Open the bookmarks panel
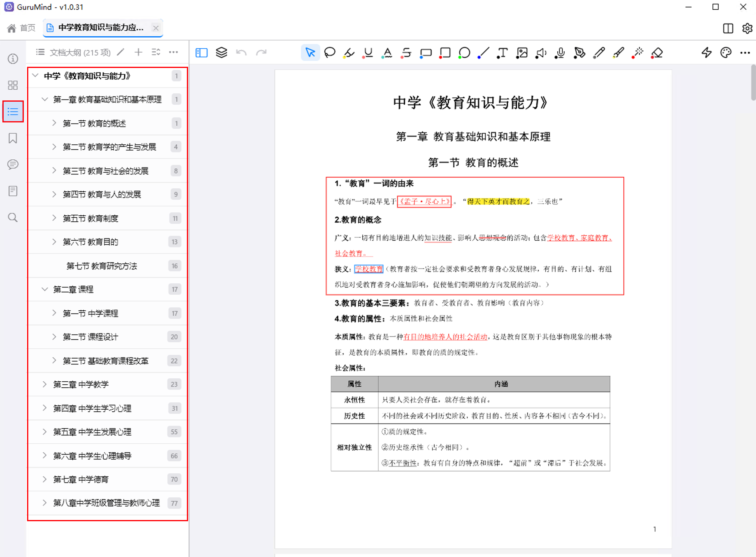Viewport: 756px width, 557px height. pyautogui.click(x=13, y=138)
